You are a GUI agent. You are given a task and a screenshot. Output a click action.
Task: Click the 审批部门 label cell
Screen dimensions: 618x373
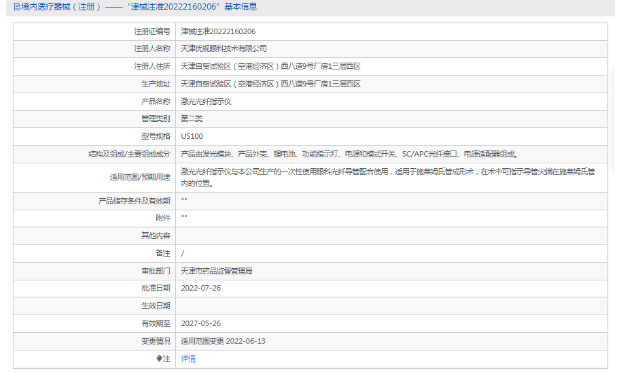pos(95,271)
